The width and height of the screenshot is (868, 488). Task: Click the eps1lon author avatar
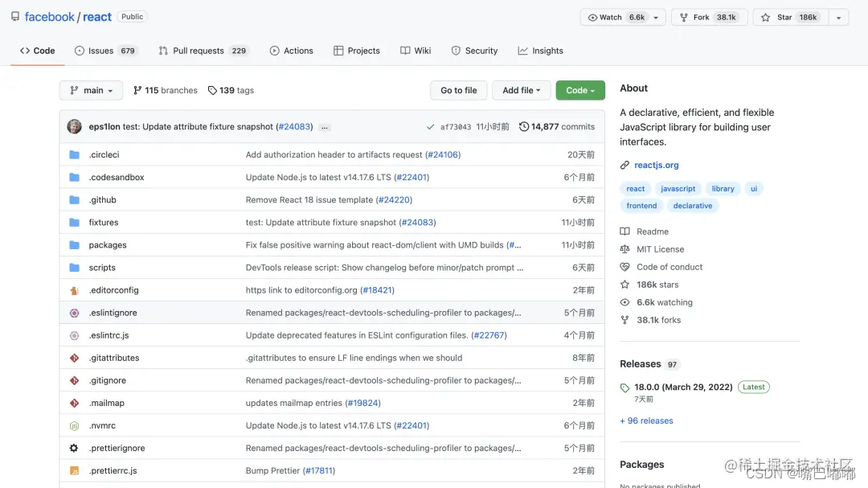click(x=74, y=126)
